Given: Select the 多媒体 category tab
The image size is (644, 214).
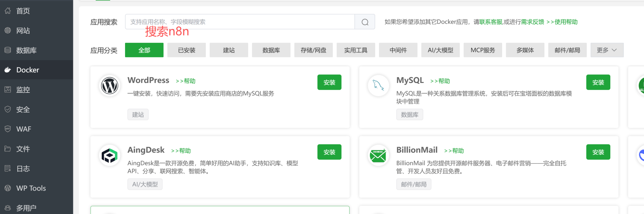Looking at the screenshot, I should (525, 50).
